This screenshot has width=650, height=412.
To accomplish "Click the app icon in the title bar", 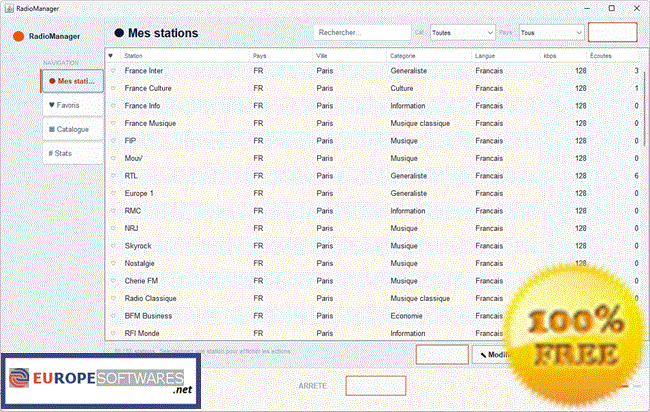I will coord(9,8).
